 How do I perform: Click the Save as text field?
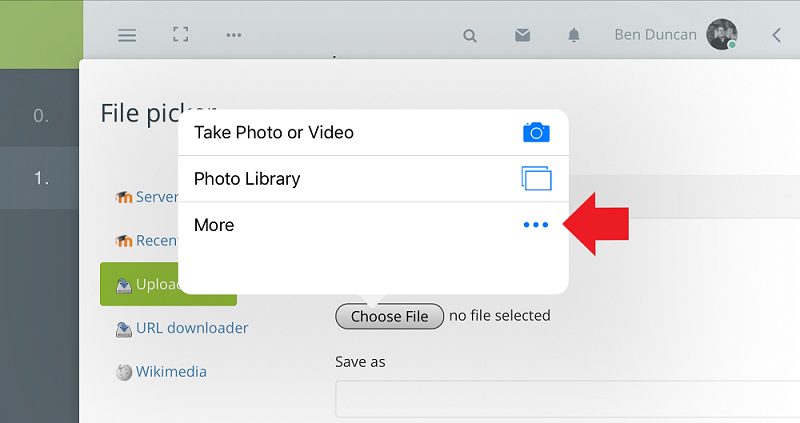[x=567, y=398]
